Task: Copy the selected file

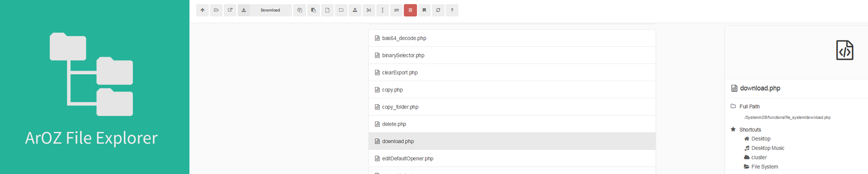Action: (299, 10)
